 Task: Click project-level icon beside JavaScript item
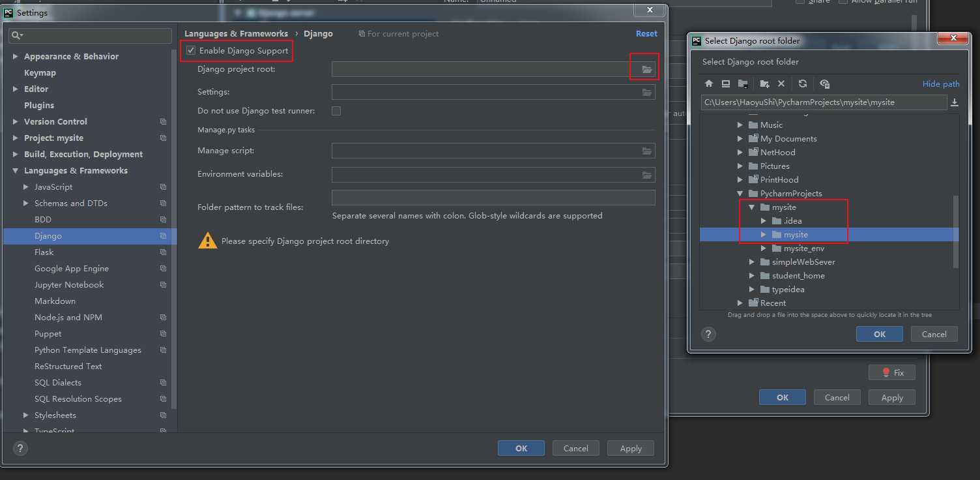(163, 187)
